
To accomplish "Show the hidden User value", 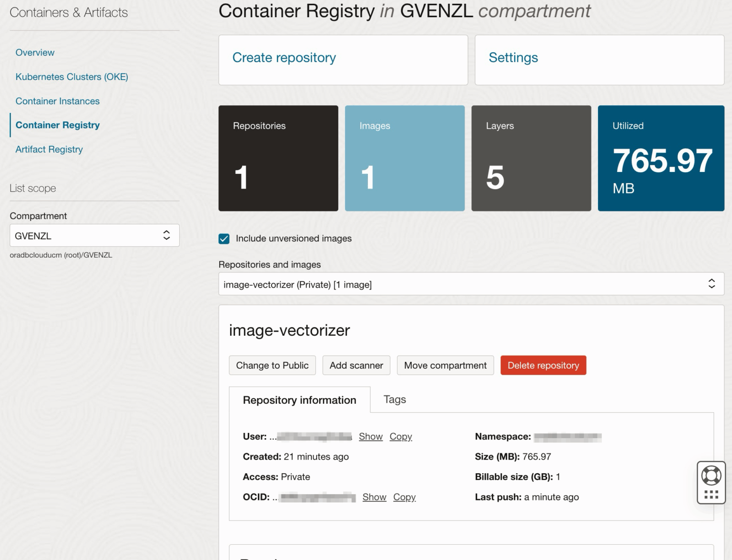I will (371, 436).
